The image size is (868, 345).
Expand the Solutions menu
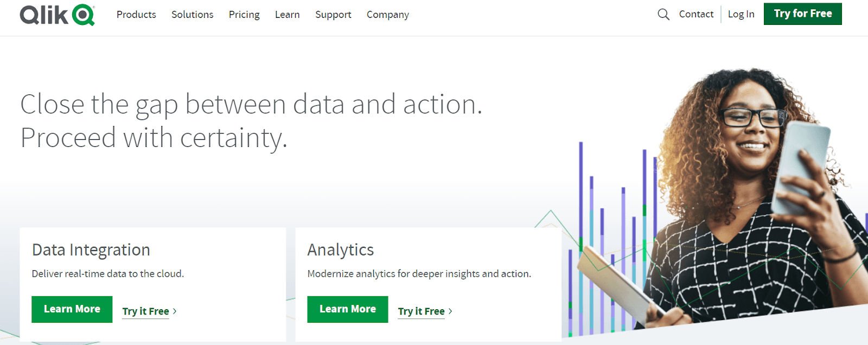tap(192, 15)
